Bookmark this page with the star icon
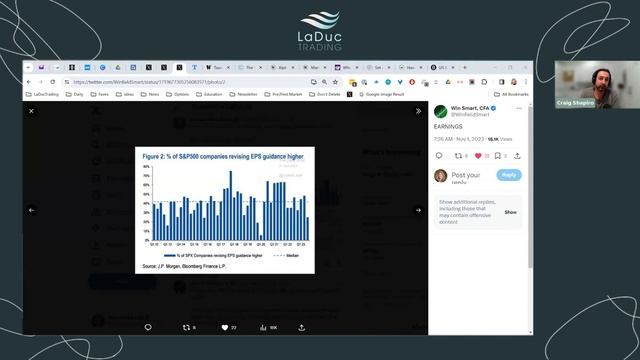The image size is (640, 360). [x=335, y=82]
